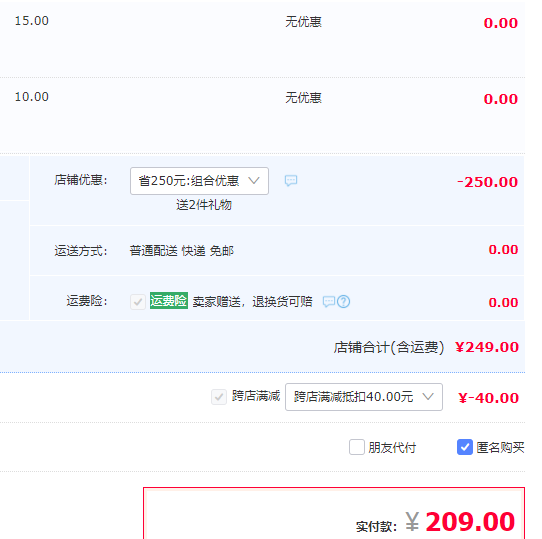This screenshot has width=542, height=539.
Task: Click the 店铺合计 ¥249.00 amount
Action: click(487, 347)
